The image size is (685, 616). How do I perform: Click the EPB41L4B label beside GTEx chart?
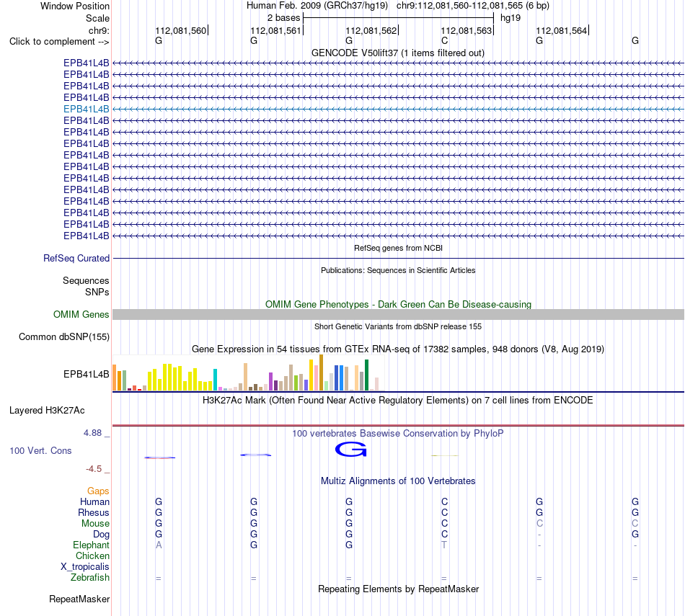(x=86, y=374)
